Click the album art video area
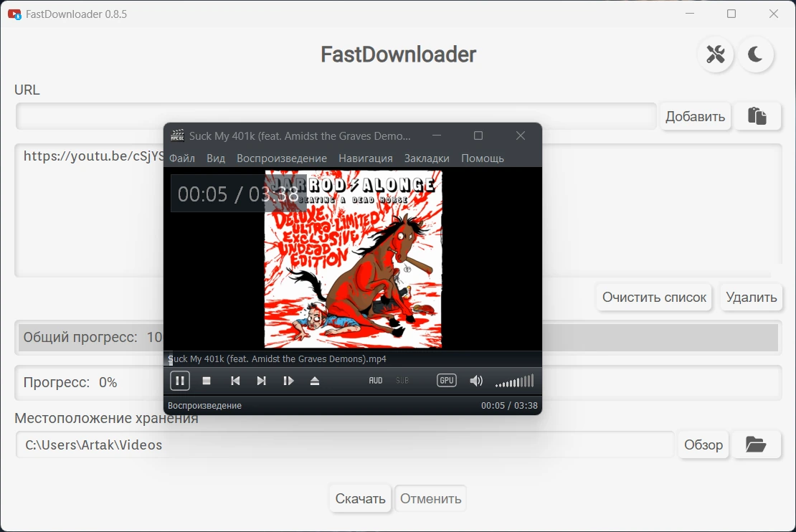This screenshot has width=796, height=532. [354, 260]
